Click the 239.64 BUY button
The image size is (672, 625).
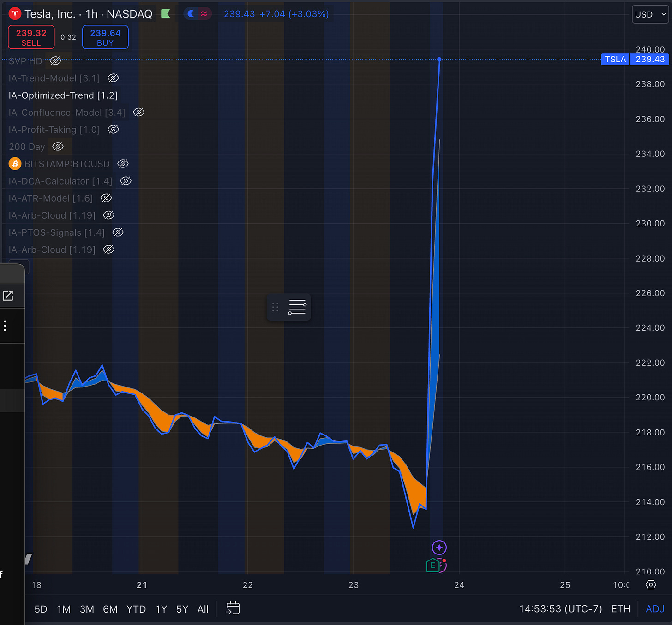tap(105, 37)
